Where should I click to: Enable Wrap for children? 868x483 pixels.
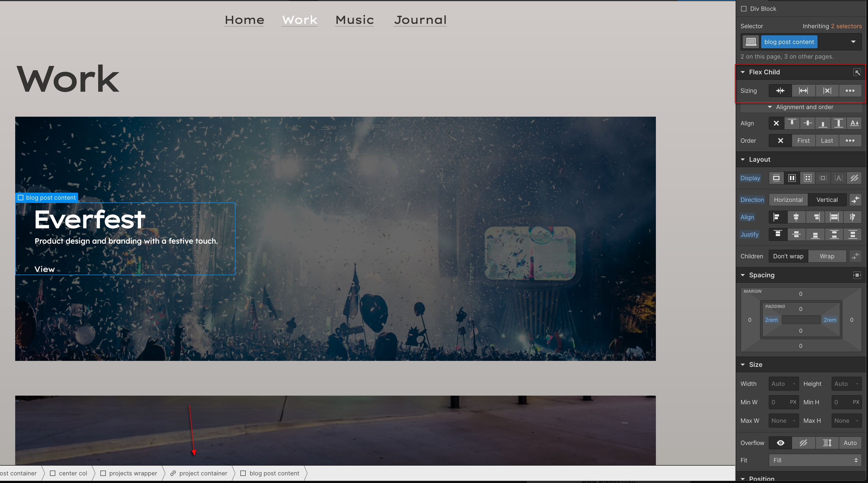point(827,256)
